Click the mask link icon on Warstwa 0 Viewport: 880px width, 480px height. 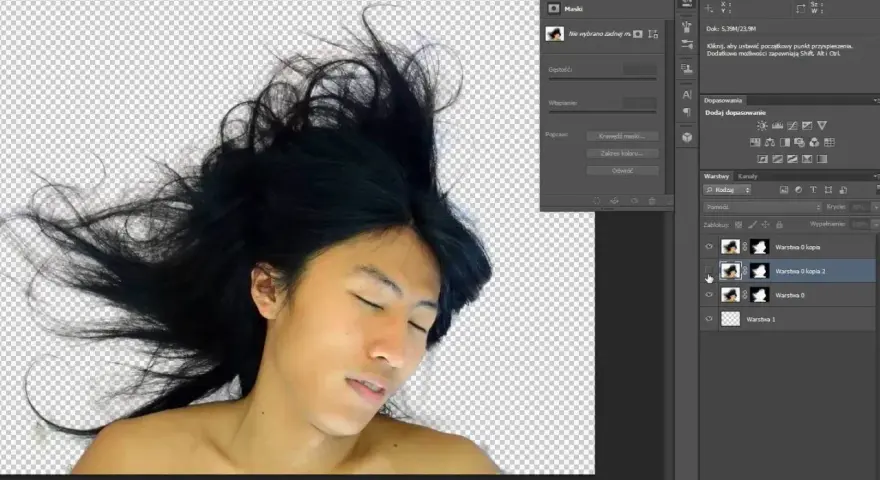[x=745, y=295]
